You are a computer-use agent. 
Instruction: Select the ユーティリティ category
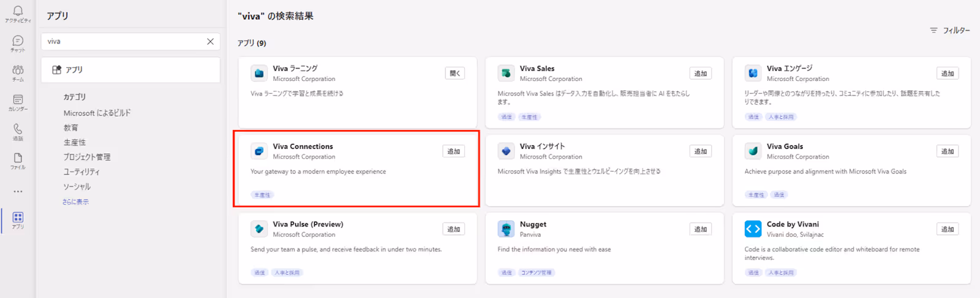point(81,172)
